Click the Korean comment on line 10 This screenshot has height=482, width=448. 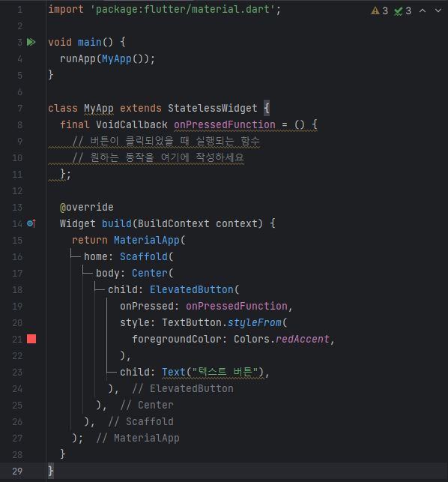(x=158, y=157)
